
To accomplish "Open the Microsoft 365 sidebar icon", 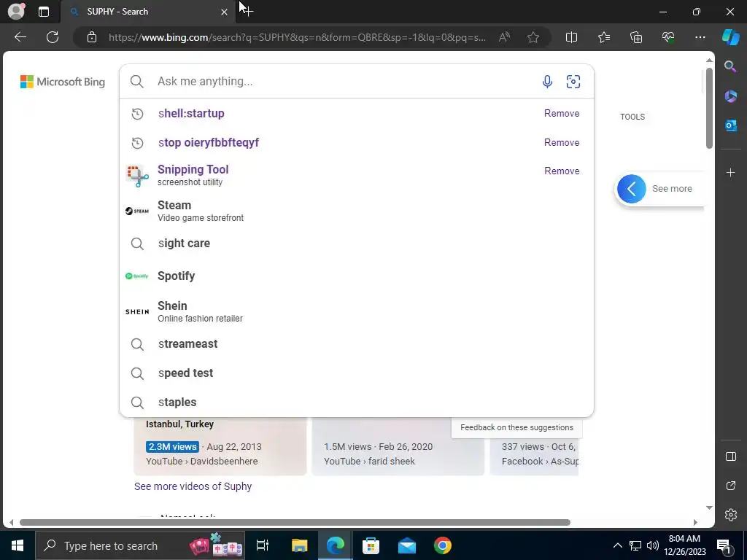I will point(730,96).
